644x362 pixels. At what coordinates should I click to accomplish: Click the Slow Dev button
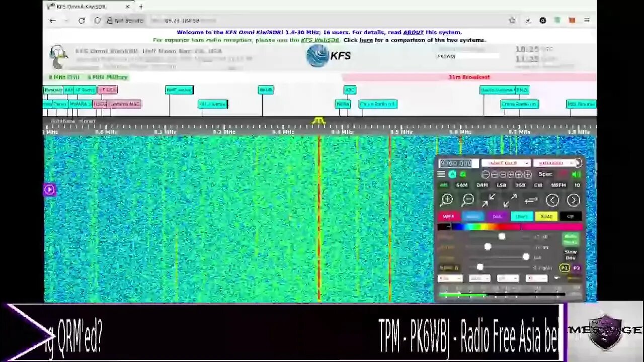(x=571, y=254)
